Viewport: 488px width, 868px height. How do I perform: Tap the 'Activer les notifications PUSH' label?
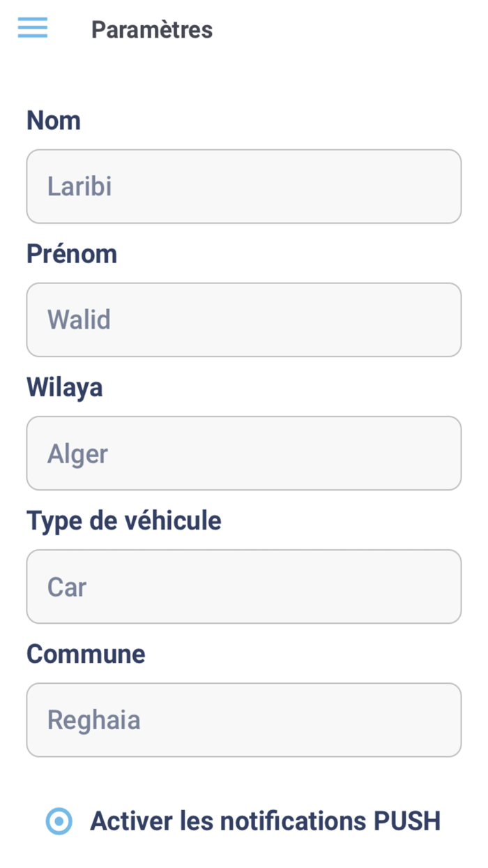(x=265, y=821)
